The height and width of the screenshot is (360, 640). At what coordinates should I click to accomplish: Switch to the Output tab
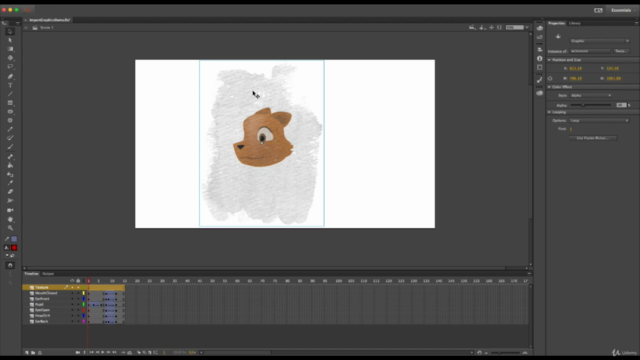pyautogui.click(x=48, y=273)
